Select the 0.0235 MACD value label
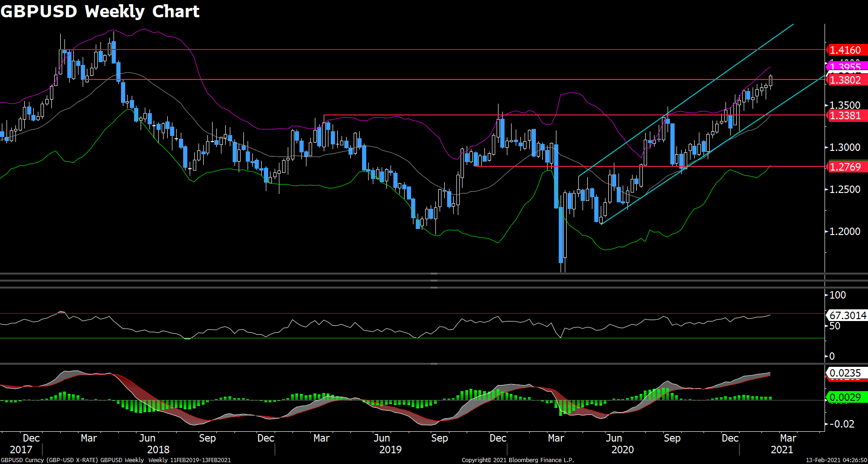 coord(847,373)
